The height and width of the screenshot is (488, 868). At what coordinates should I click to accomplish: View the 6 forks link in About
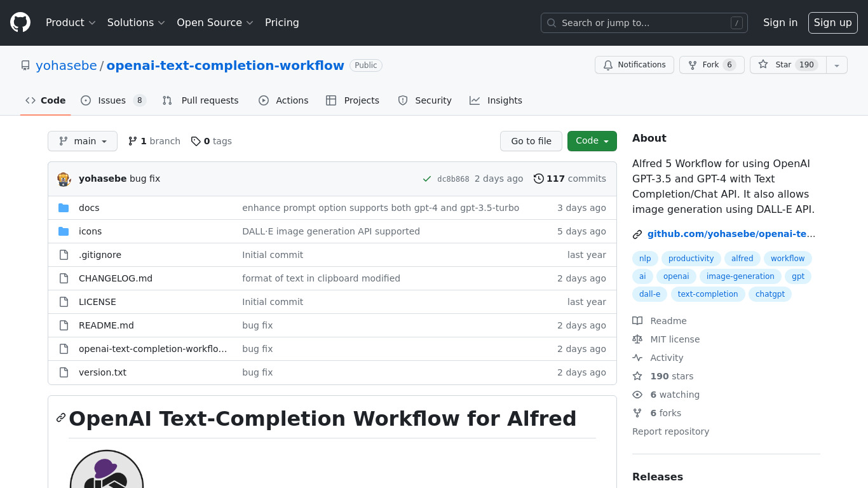pos(656,413)
